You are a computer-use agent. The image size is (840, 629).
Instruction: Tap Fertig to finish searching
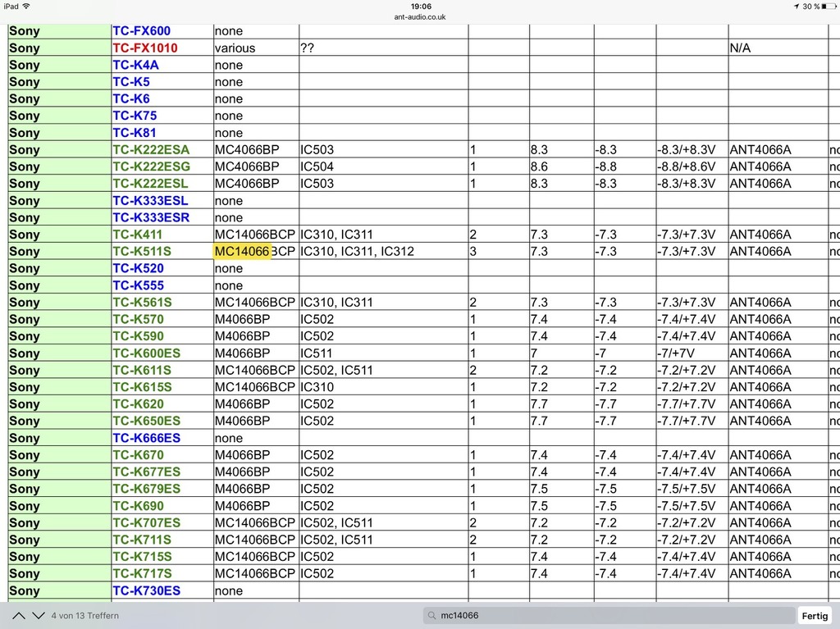tap(815, 616)
